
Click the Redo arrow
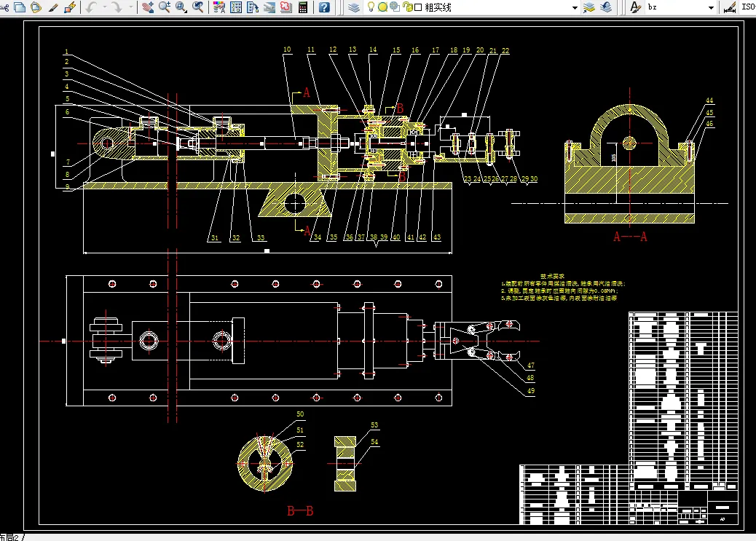point(117,7)
